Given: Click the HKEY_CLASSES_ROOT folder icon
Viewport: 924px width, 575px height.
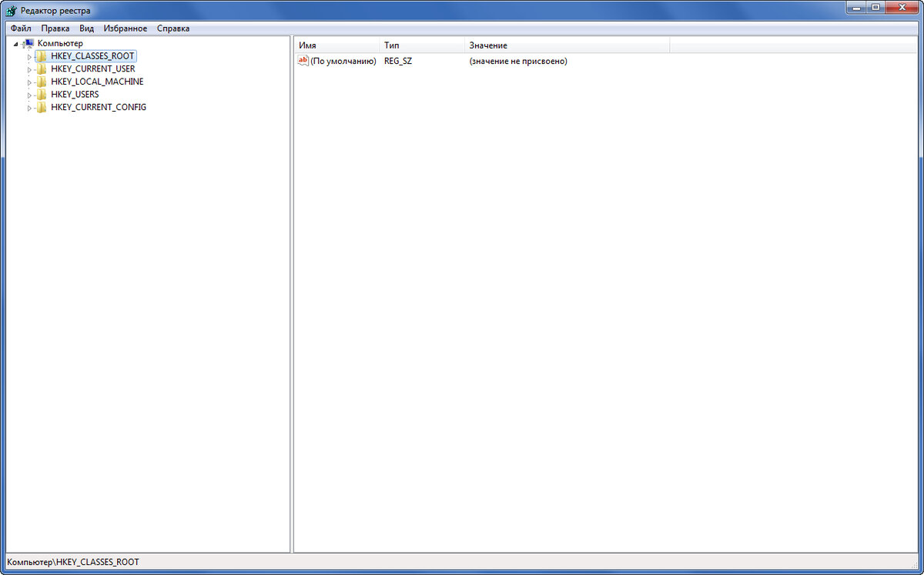Looking at the screenshot, I should 42,56.
